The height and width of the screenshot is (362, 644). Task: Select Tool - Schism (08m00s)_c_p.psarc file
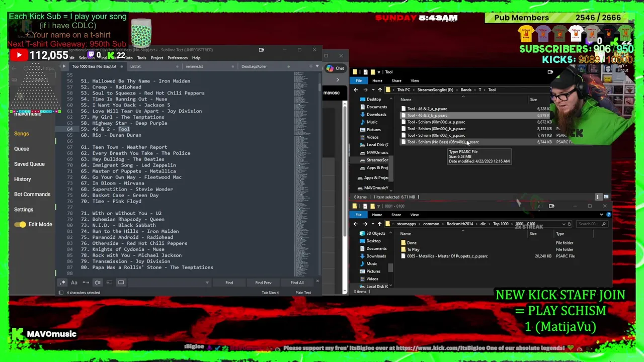click(436, 135)
